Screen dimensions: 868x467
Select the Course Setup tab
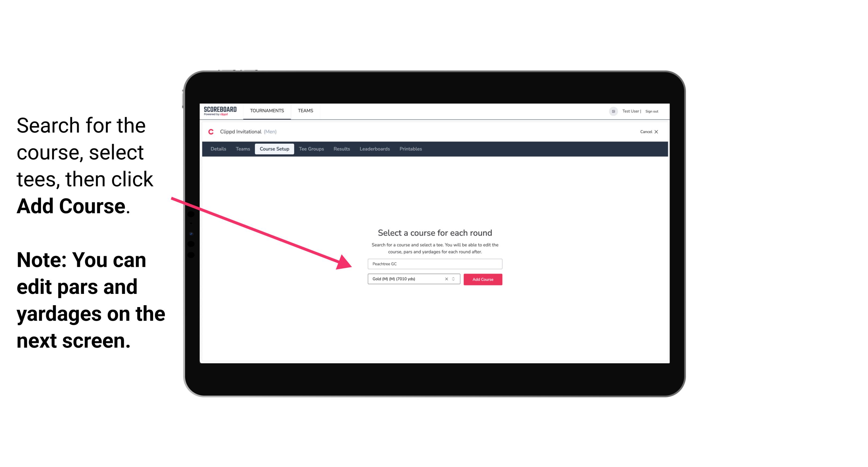pyautogui.click(x=274, y=149)
